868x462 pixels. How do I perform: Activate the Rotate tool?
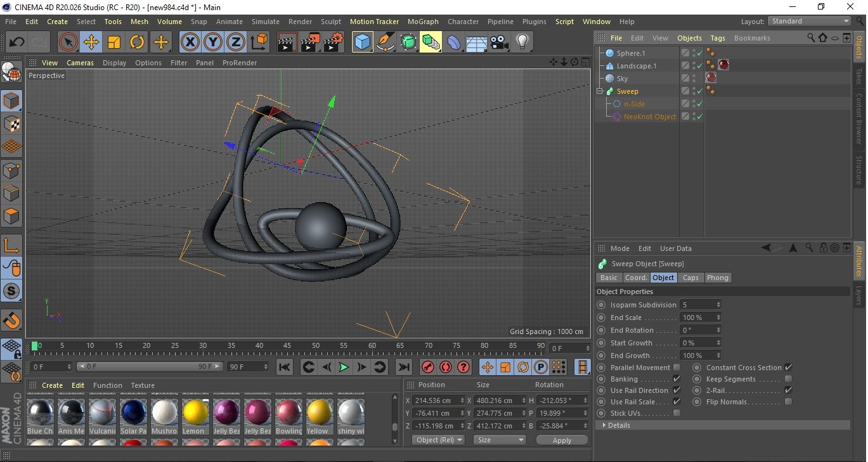tap(137, 42)
